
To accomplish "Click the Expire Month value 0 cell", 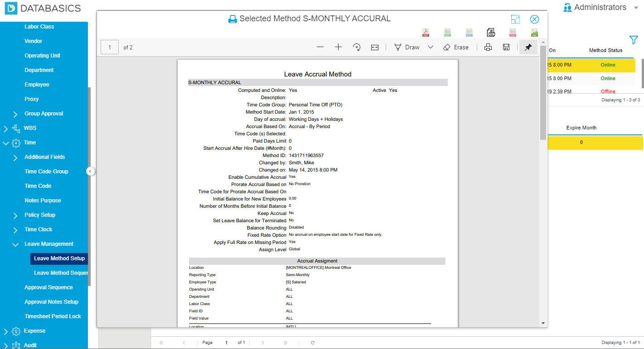I will pyautogui.click(x=581, y=143).
